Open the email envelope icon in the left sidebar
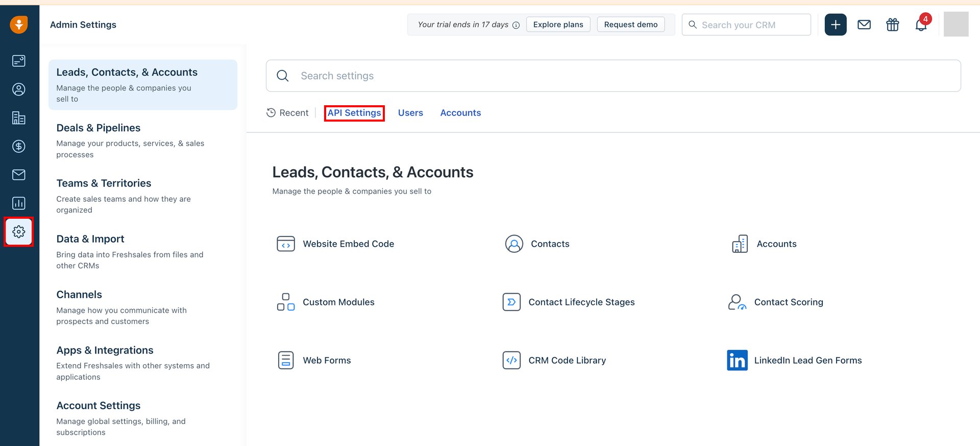Screen dimensions: 980x446 tap(19, 175)
